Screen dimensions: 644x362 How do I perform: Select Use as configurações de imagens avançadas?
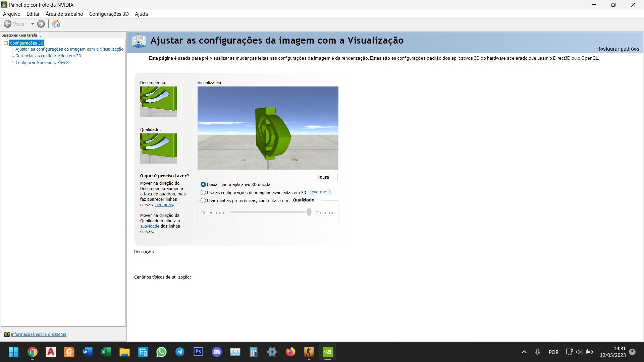pyautogui.click(x=203, y=192)
